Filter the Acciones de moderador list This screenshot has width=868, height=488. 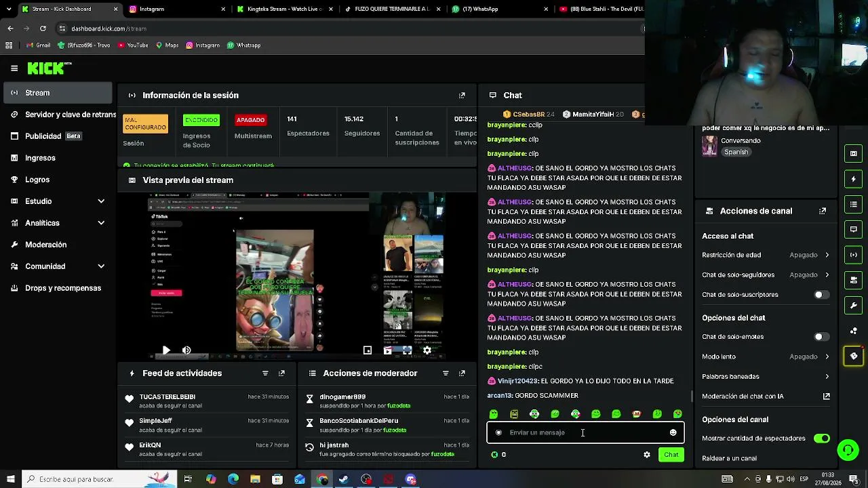pyautogui.click(x=446, y=373)
